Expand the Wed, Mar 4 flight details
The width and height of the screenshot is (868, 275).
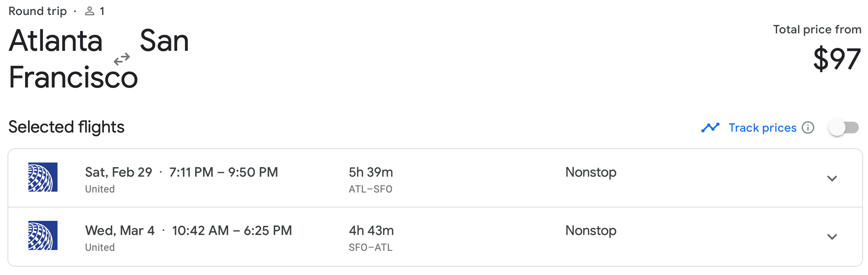pos(832,237)
